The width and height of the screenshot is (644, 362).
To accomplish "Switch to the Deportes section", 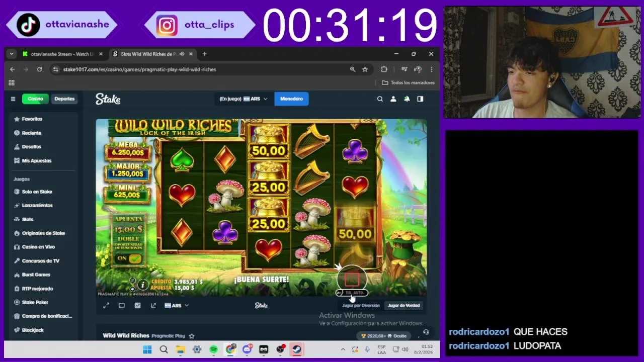I will [64, 99].
